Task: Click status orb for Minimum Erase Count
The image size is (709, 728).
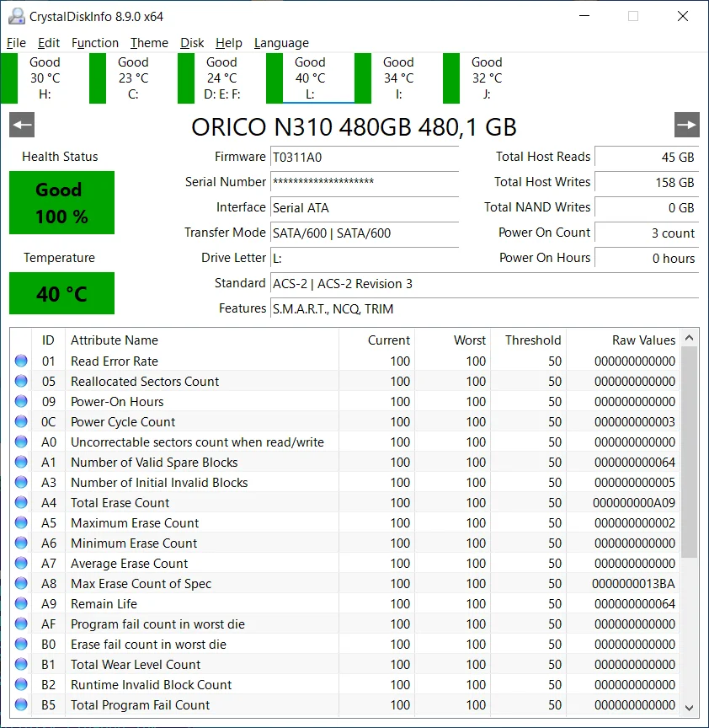Action: click(21, 543)
